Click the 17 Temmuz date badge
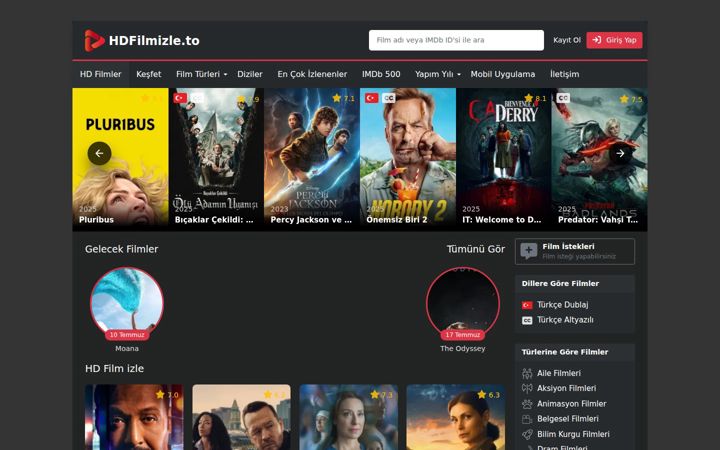This screenshot has height=450, width=720. pyautogui.click(x=462, y=335)
